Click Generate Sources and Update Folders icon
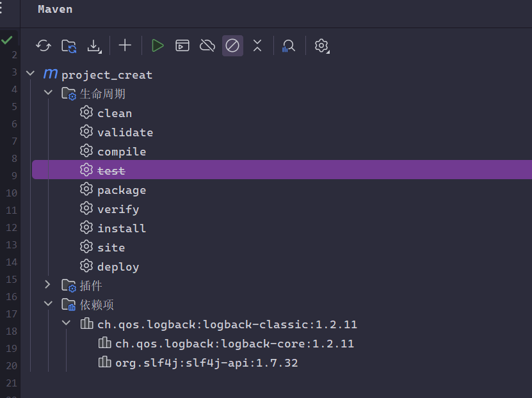 click(69, 45)
